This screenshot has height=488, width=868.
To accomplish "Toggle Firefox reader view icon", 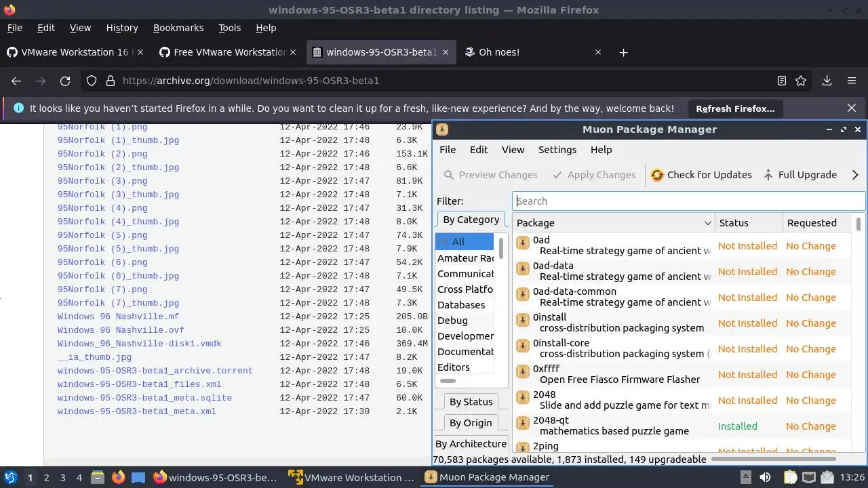I will tap(782, 81).
